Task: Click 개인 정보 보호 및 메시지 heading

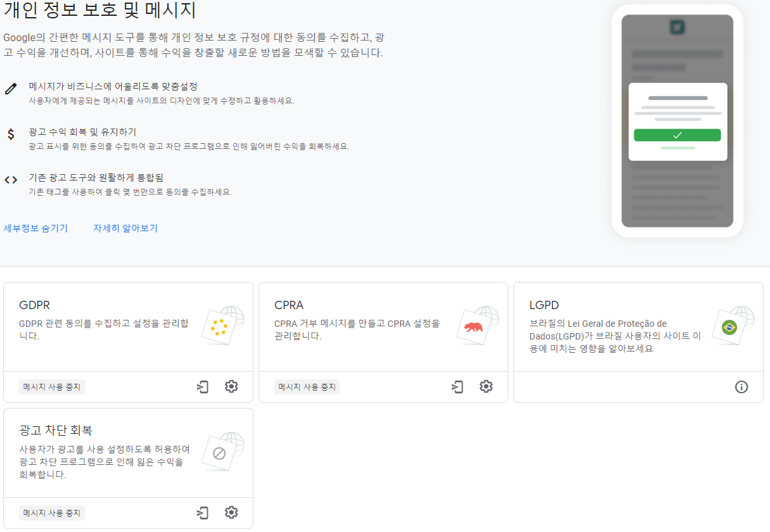Action: (x=100, y=10)
